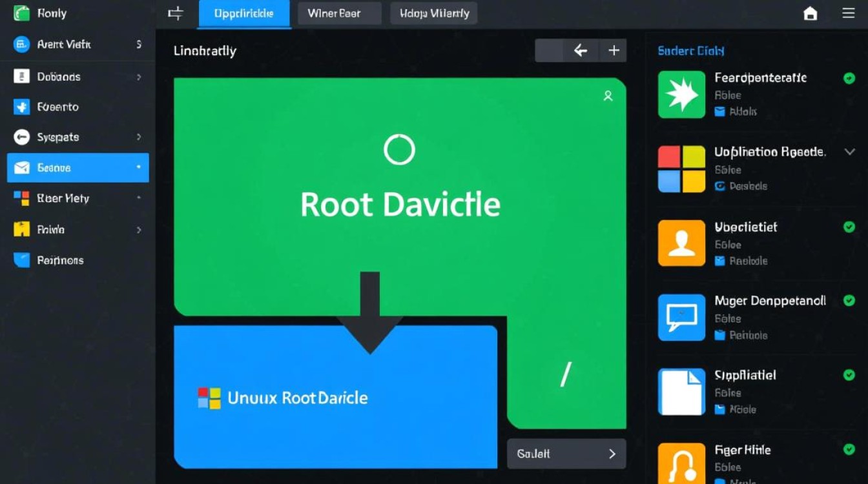This screenshot has width=868, height=484.
Task: Switch to the Hdop Milartly tab
Action: point(434,14)
